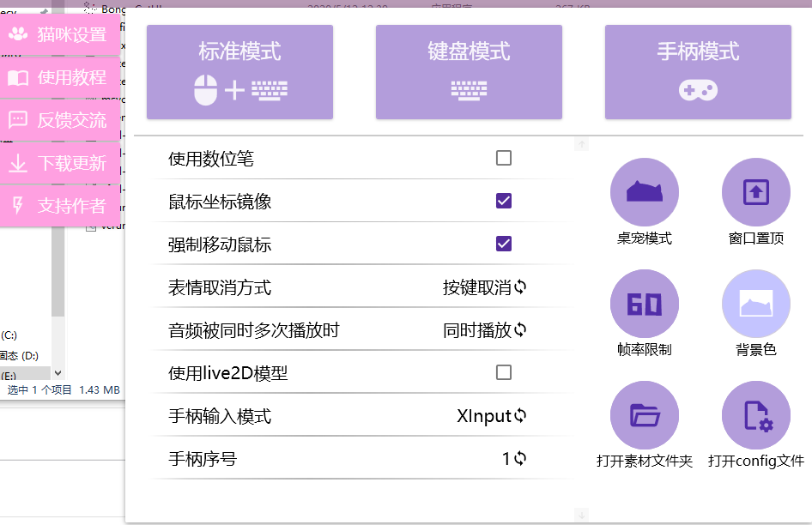Click the 使用数位笔 label text
The height and width of the screenshot is (525, 812).
pos(211,159)
